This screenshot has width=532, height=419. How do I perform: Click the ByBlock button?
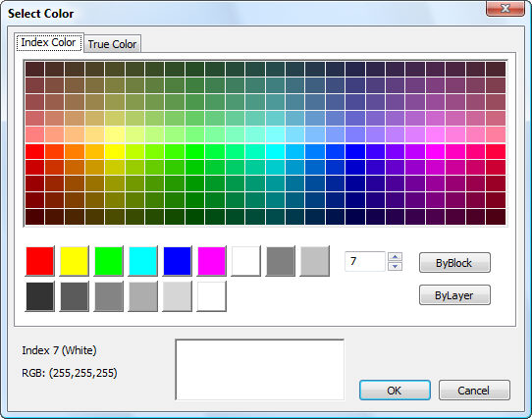click(454, 263)
